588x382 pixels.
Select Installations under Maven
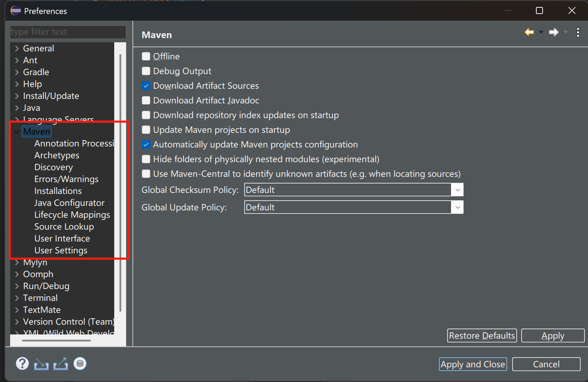click(58, 191)
